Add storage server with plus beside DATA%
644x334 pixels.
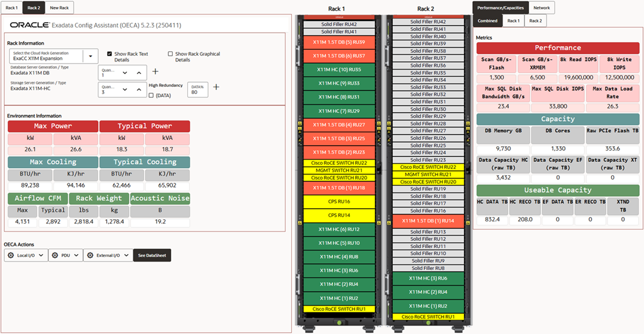click(216, 87)
